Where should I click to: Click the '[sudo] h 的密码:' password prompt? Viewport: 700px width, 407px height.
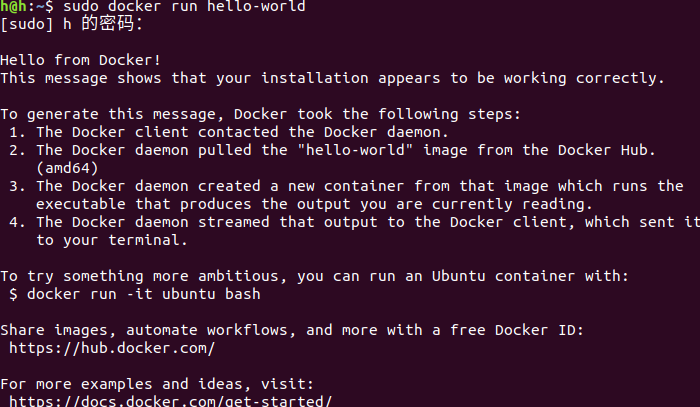pos(71,24)
